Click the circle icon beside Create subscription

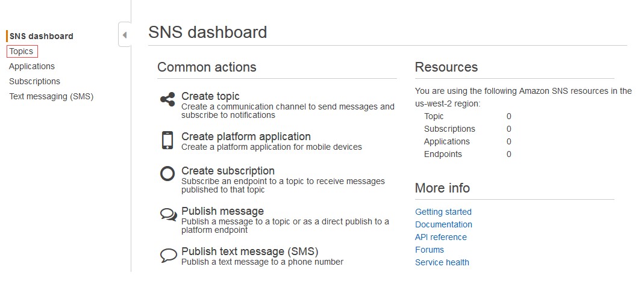coord(167,174)
